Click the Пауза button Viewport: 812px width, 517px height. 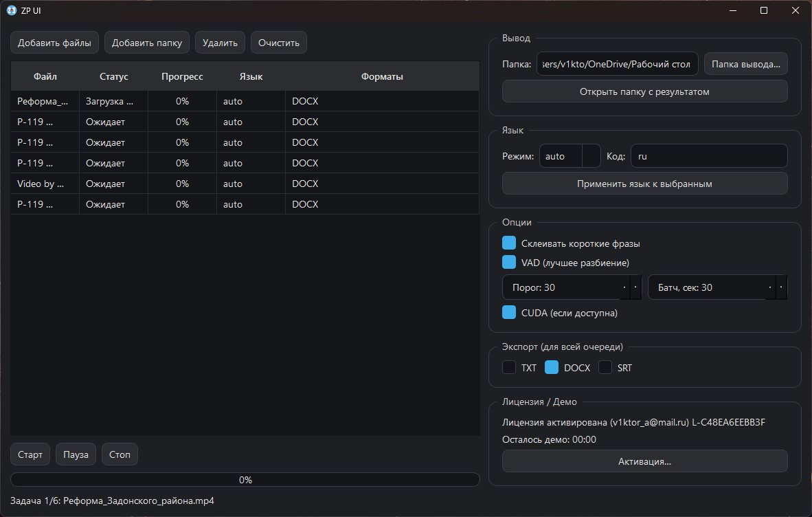tap(76, 454)
